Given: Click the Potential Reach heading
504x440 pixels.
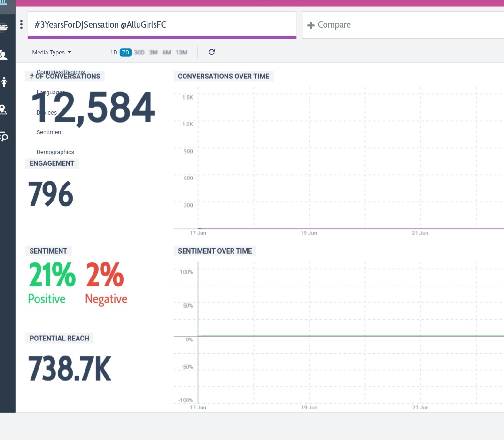Looking at the screenshot, I should coord(60,338).
